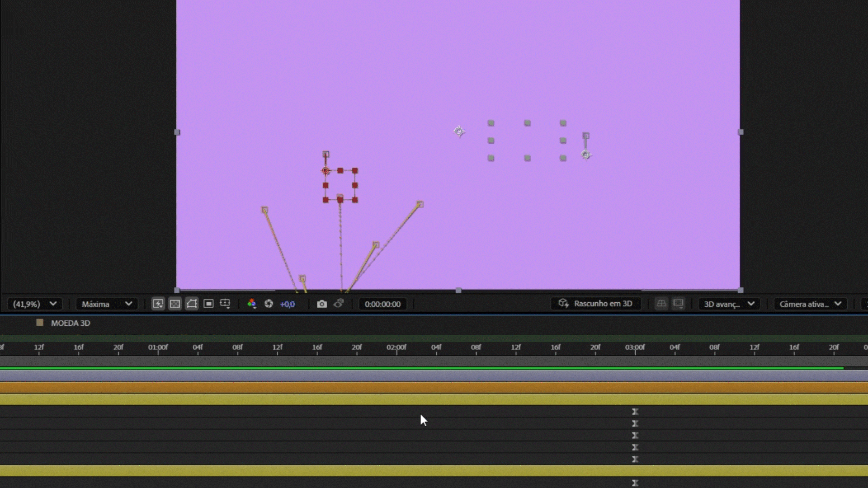Open Câmera ativa view dropdown
The image size is (868, 488).
click(x=810, y=304)
